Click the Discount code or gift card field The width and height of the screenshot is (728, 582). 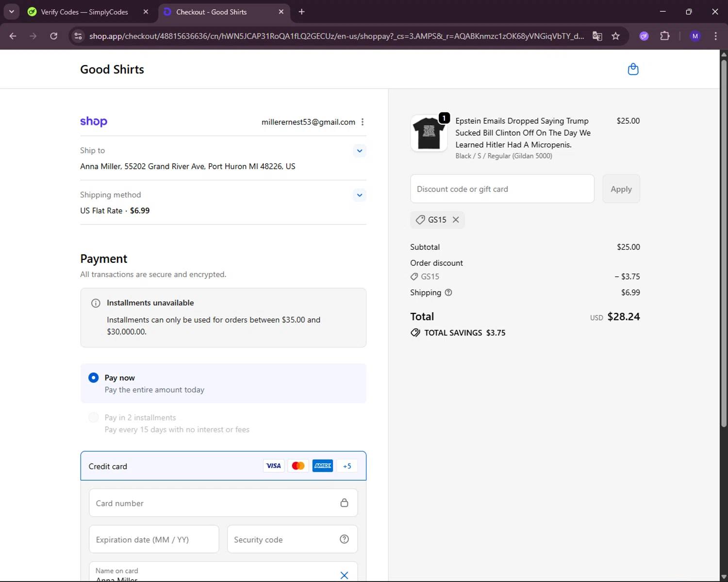(x=502, y=189)
